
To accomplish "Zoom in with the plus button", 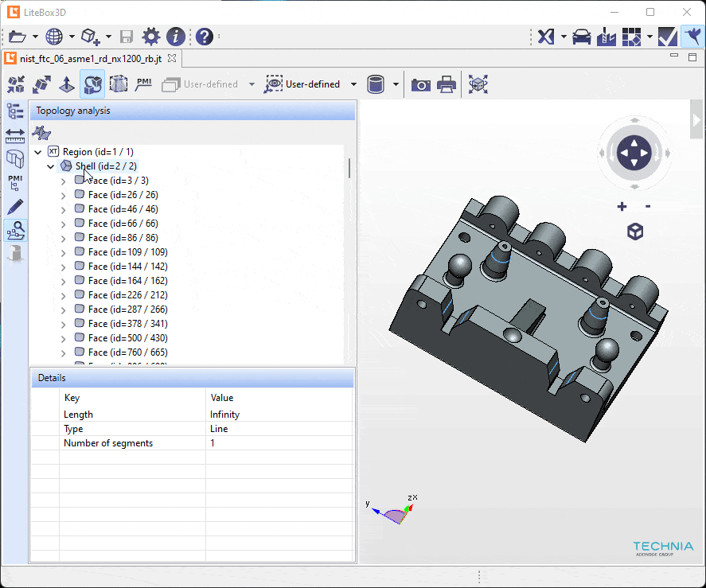I will pyautogui.click(x=622, y=207).
